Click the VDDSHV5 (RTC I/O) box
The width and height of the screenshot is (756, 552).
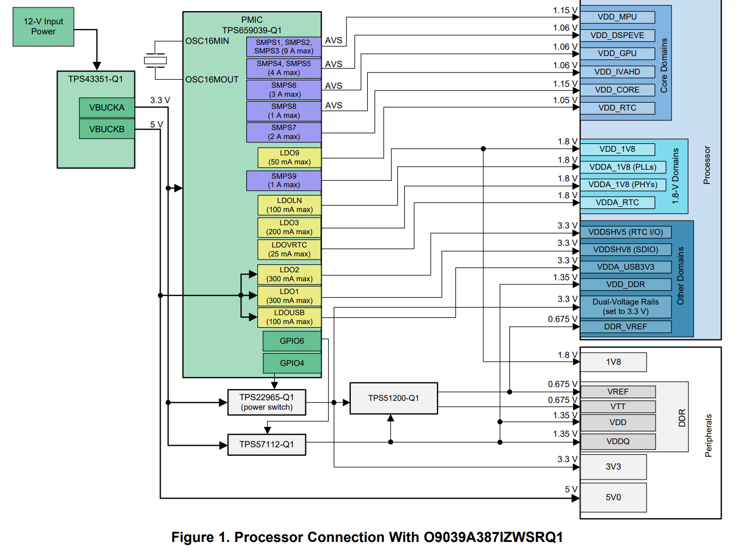(x=626, y=232)
